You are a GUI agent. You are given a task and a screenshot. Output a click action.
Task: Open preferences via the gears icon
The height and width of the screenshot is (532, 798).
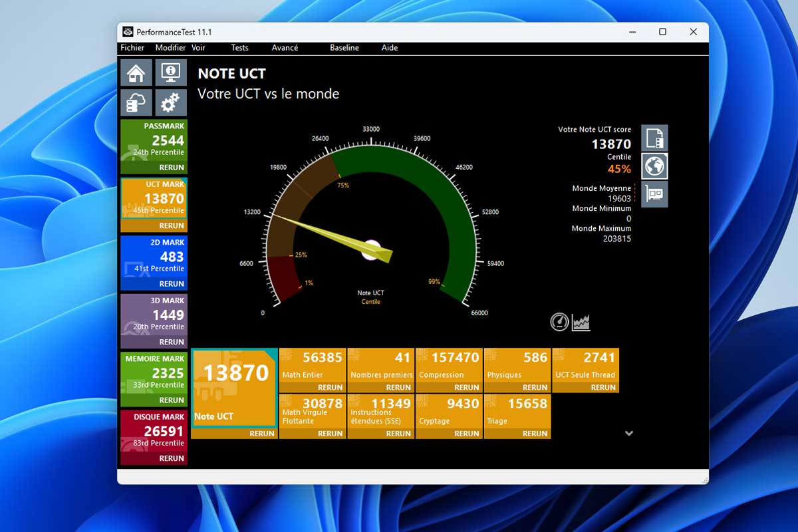pyautogui.click(x=171, y=103)
